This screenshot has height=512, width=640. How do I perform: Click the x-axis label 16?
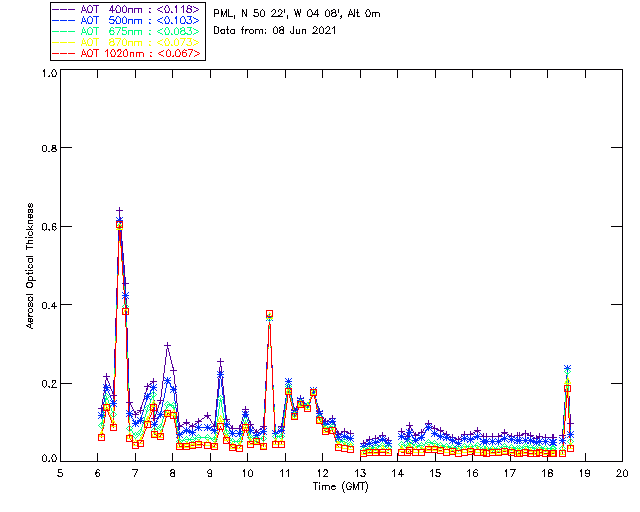472,473
